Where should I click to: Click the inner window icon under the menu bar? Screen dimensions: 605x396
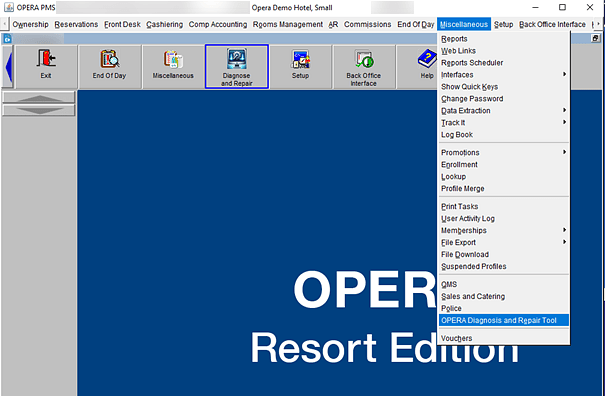click(7, 38)
